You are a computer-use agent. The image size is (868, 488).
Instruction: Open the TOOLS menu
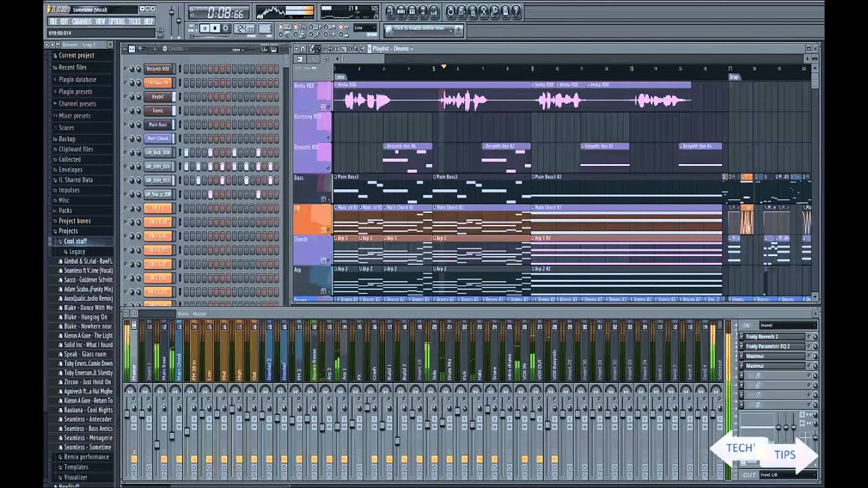tap(135, 22)
